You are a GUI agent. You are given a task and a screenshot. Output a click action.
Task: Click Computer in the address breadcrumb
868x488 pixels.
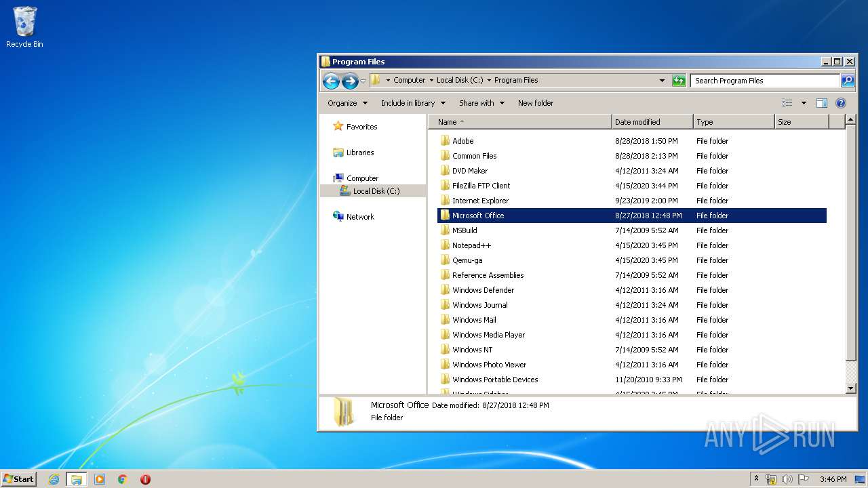pos(409,80)
